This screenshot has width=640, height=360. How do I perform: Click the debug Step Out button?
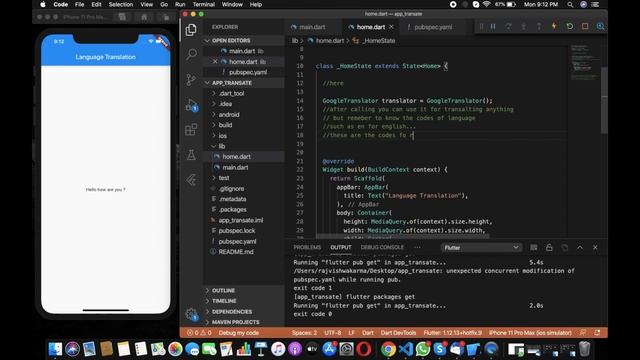point(539,27)
